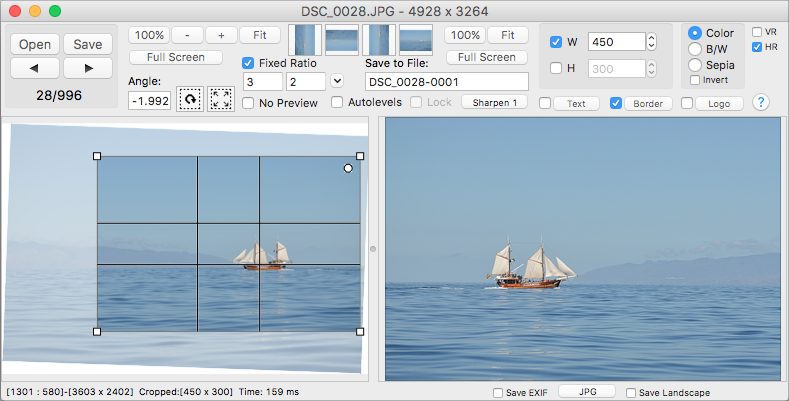Click the pane splitter dot handle

pyautogui.click(x=373, y=249)
